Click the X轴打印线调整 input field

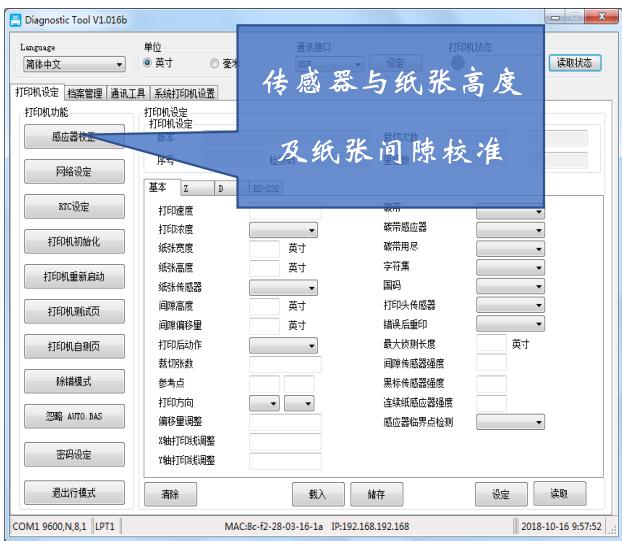click(x=285, y=441)
